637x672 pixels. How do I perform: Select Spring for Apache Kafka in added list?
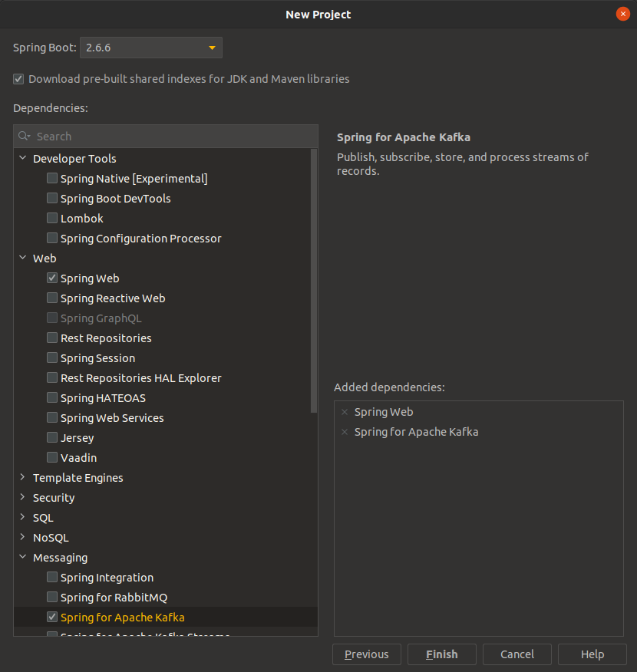point(416,432)
